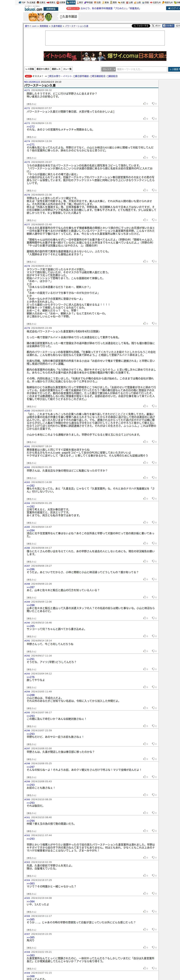Select the highlighted 南関東 region tab
180x980 pixels.
pos(71,2)
